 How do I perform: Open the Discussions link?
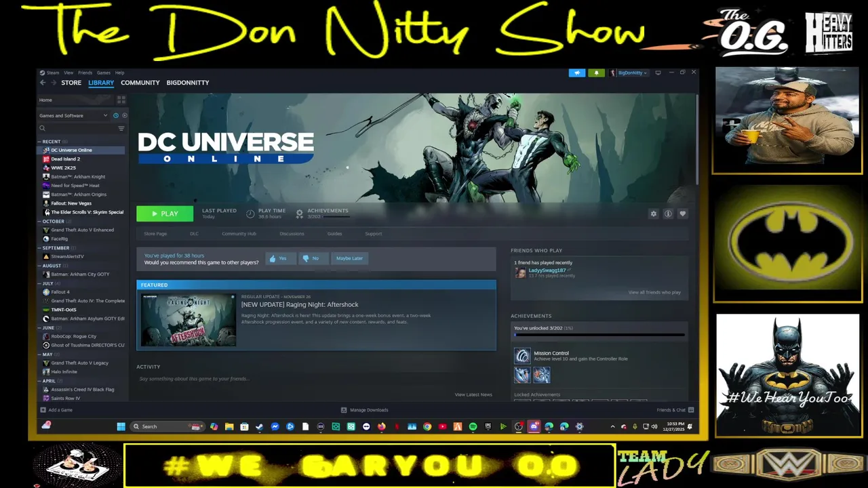292,234
